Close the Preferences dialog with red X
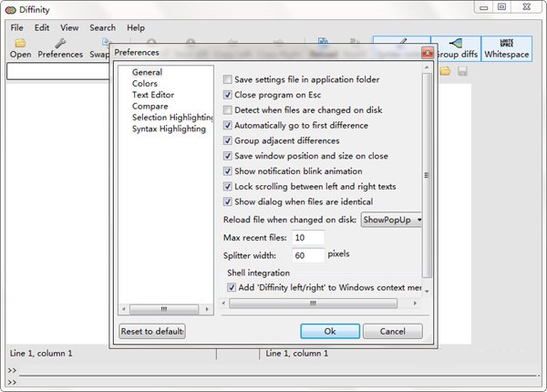This screenshot has height=392, width=547. 427,53
